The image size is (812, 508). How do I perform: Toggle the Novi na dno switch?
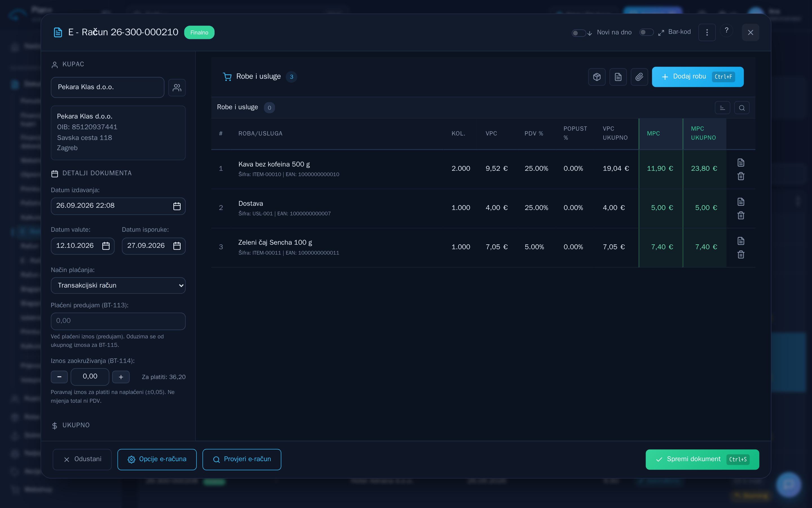[579, 32]
